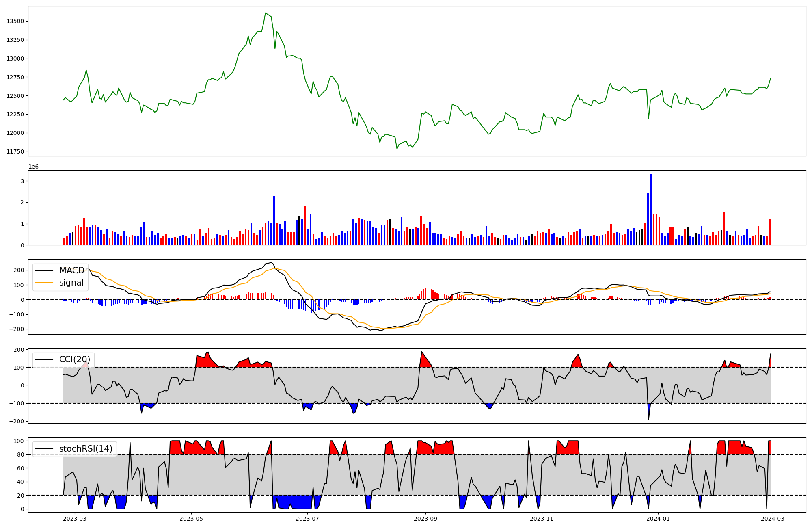This screenshot has height=528, width=812.
Task: Click the 2023-07 date axis label
Action: (x=307, y=519)
